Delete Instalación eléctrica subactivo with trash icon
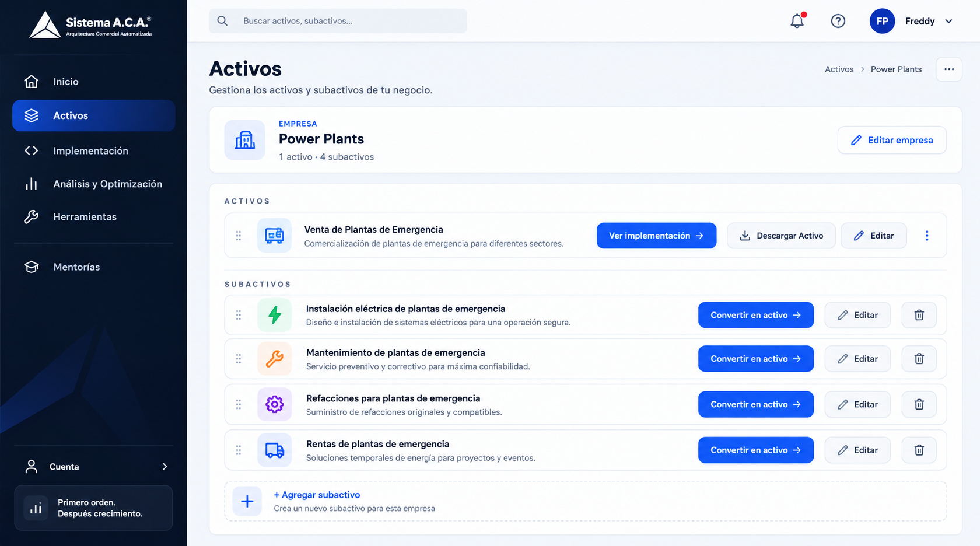Image resolution: width=980 pixels, height=546 pixels. point(919,315)
